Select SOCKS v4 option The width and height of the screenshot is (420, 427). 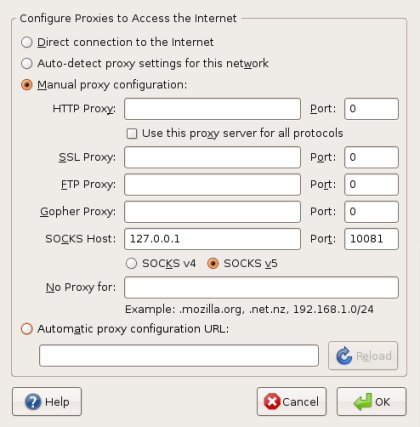[x=131, y=263]
